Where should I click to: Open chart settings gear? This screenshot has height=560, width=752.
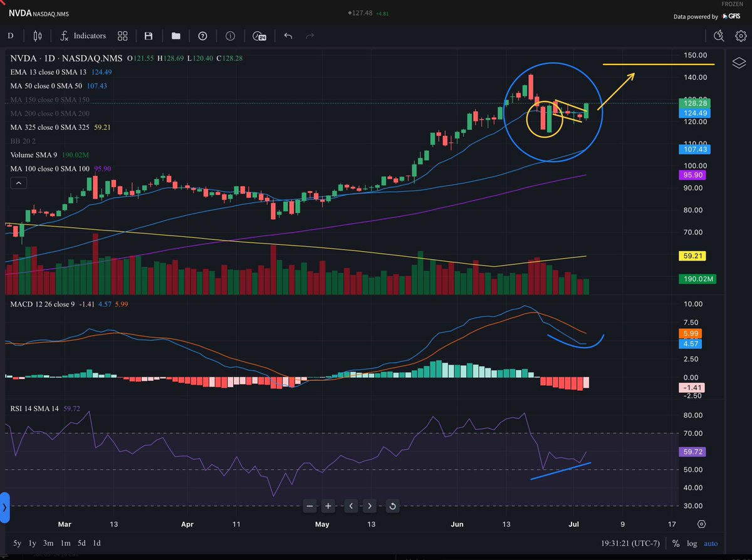740,36
